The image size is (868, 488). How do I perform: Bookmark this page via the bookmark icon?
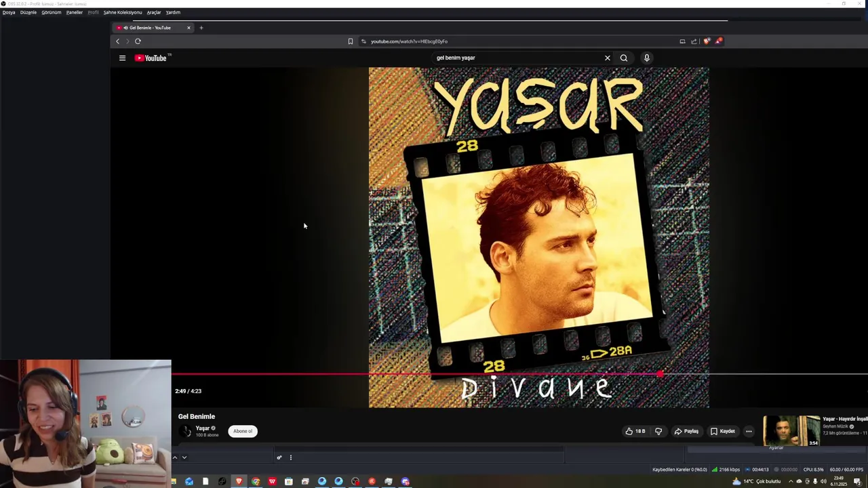click(x=351, y=41)
